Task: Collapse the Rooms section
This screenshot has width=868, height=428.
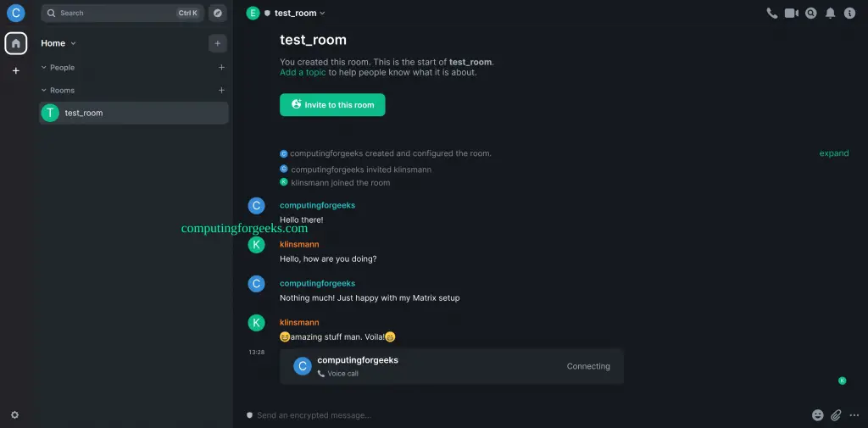Action: coord(58,90)
